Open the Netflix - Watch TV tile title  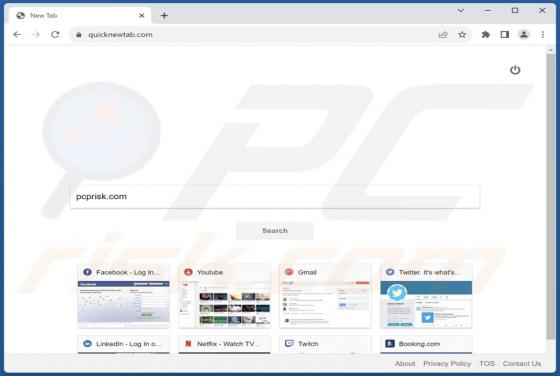pyautogui.click(x=228, y=344)
